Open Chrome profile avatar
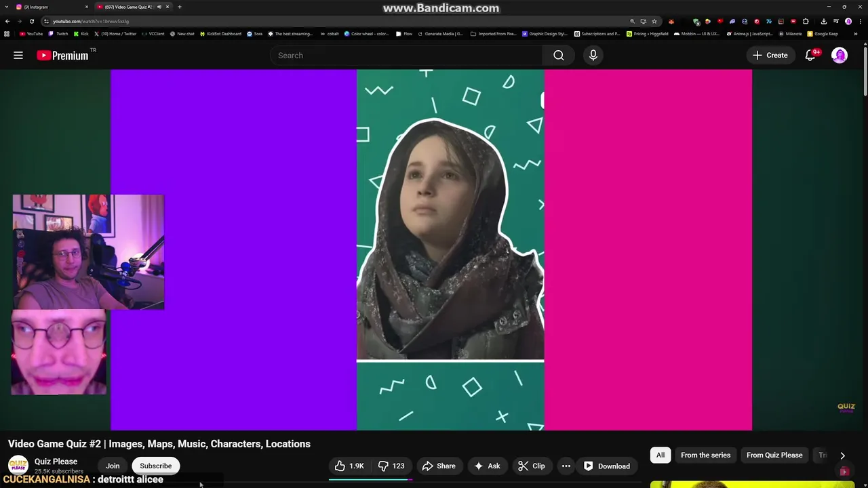Screen dimensions: 868x488 (848, 21)
